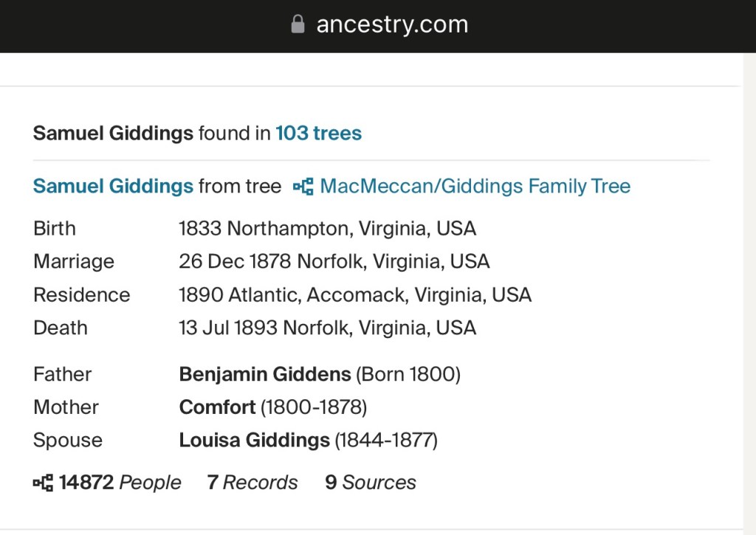Select father Benjamin Giddens
The height and width of the screenshot is (535, 756).
[264, 374]
